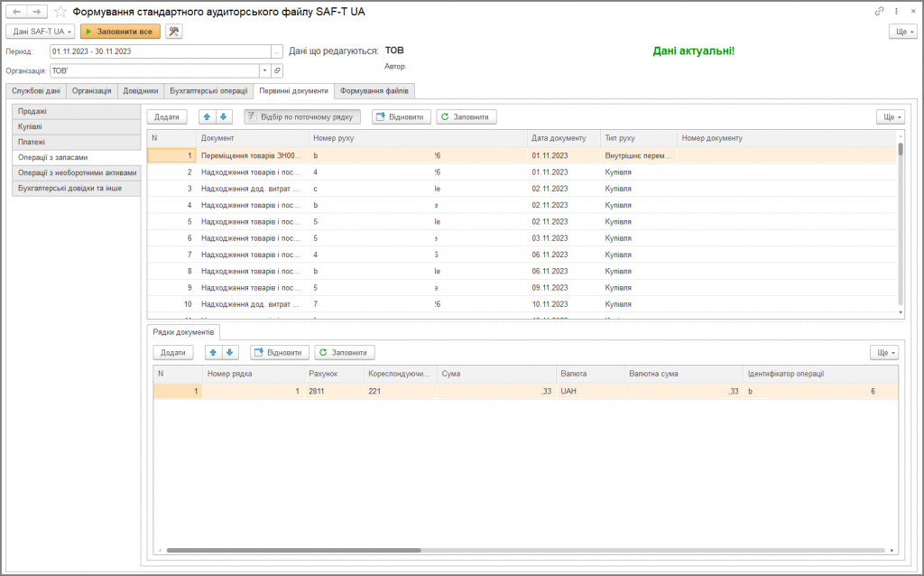Sort by Дата документу column header

[563, 138]
